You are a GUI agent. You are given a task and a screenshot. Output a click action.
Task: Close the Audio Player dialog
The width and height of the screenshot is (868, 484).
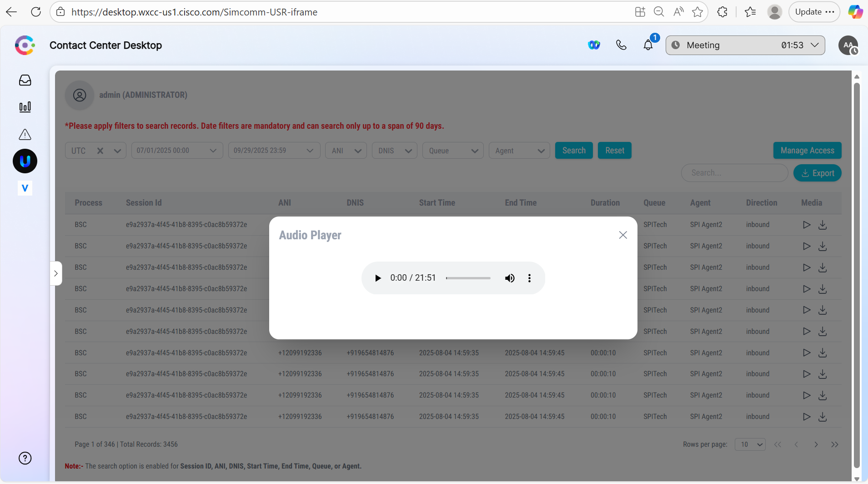(x=622, y=235)
